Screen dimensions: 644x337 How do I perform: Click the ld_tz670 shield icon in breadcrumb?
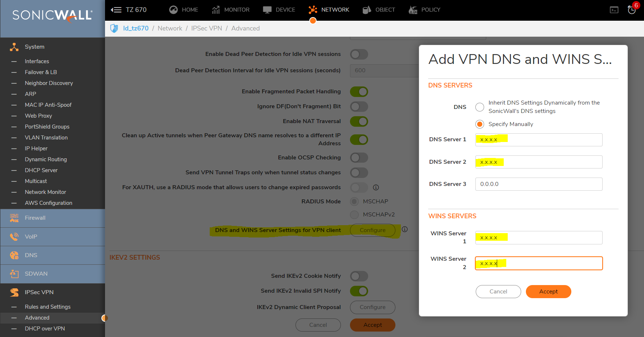(x=114, y=28)
